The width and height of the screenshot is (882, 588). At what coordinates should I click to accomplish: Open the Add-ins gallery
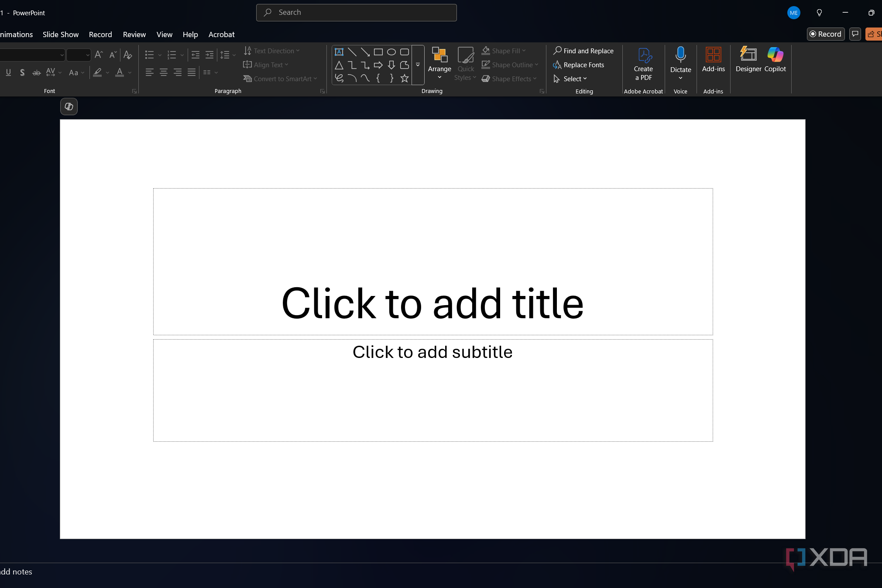click(x=714, y=60)
